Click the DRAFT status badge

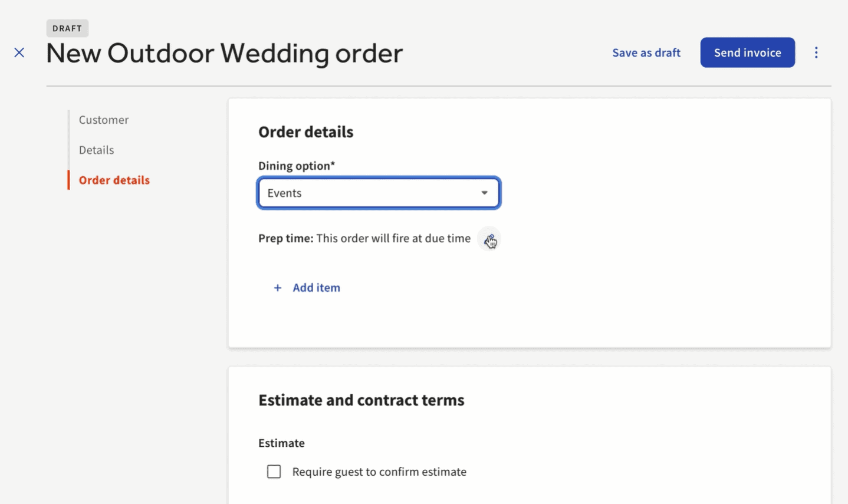pyautogui.click(x=67, y=28)
